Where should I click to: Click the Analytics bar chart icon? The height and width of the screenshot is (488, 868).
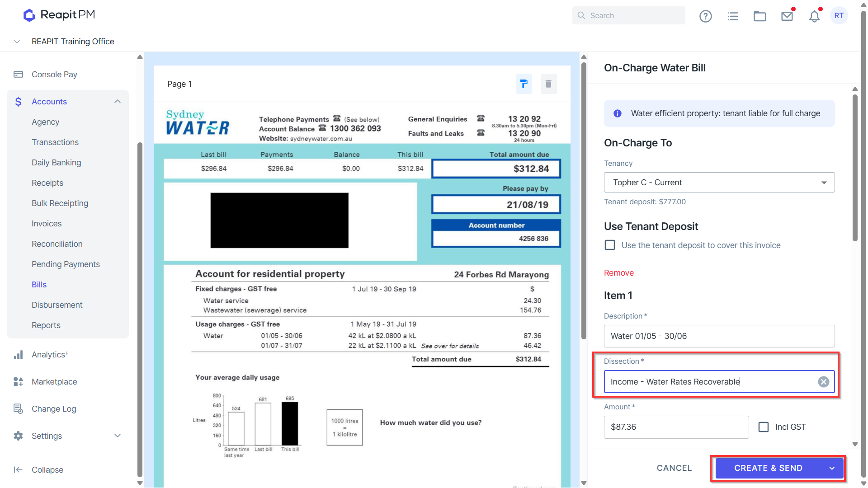pos(18,355)
